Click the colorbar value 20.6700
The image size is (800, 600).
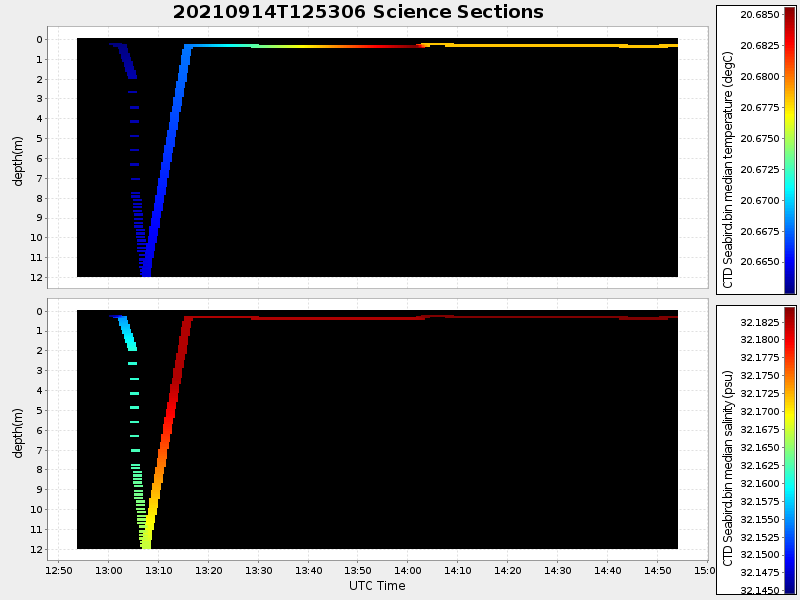(x=760, y=201)
